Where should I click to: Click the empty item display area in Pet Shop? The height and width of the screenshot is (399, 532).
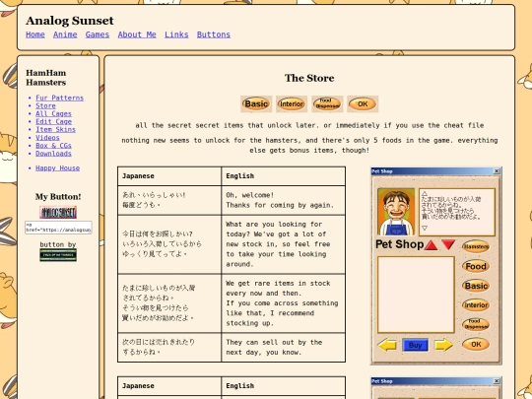(416, 295)
